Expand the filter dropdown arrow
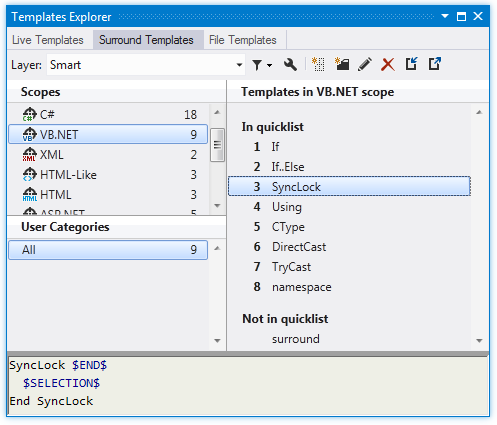 point(269,65)
